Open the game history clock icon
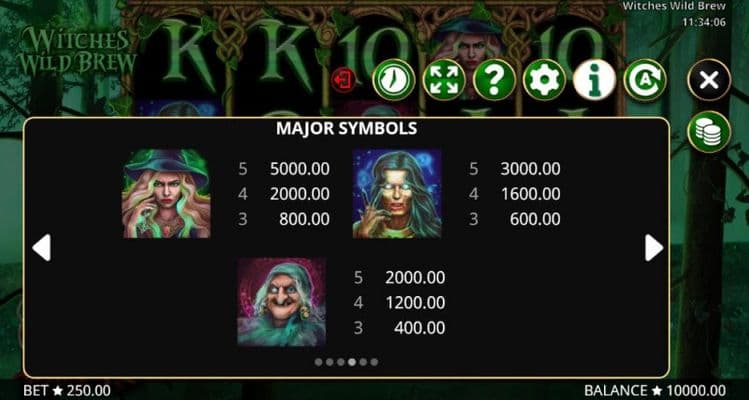749x400 pixels. pos(394,80)
